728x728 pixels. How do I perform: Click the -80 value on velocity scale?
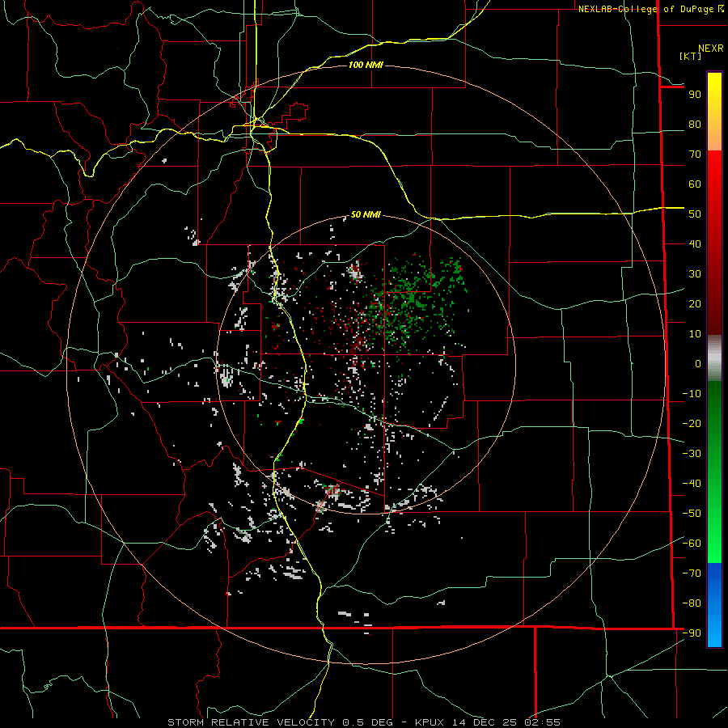tap(692, 603)
